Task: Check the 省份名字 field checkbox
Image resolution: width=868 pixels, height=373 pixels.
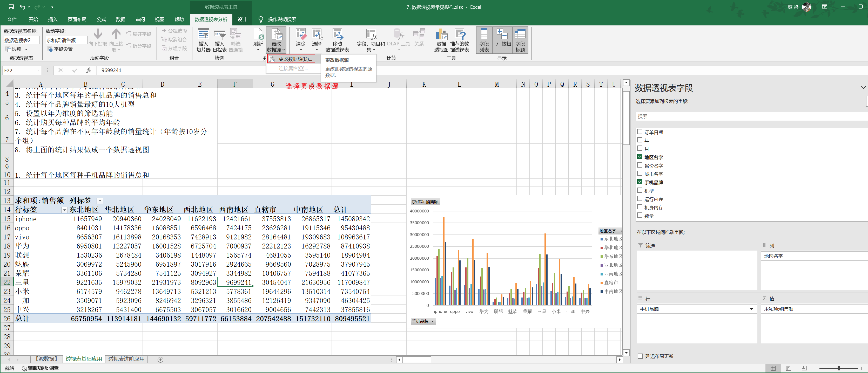Action: [640, 165]
